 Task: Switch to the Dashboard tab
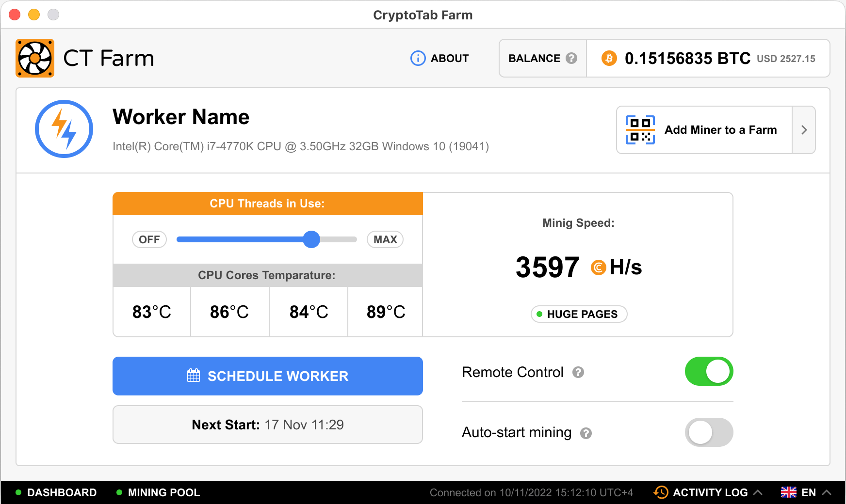56,492
